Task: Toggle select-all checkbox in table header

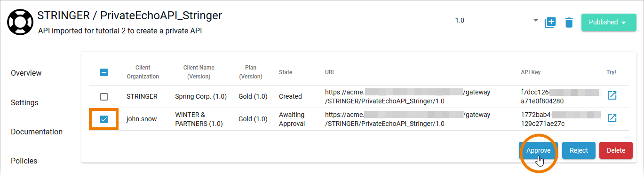Action: pyautogui.click(x=104, y=72)
